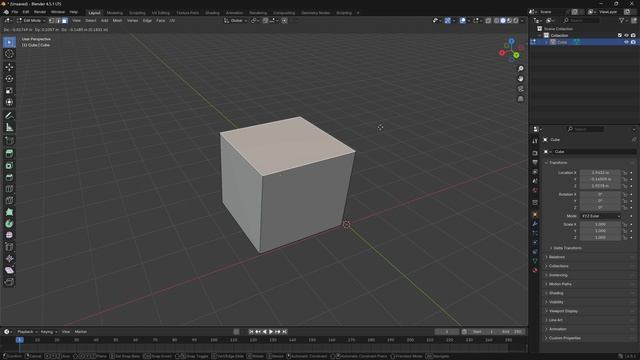Toggle Collection exclude checkbox in outliner
The width and height of the screenshot is (640, 360).
[620, 36]
